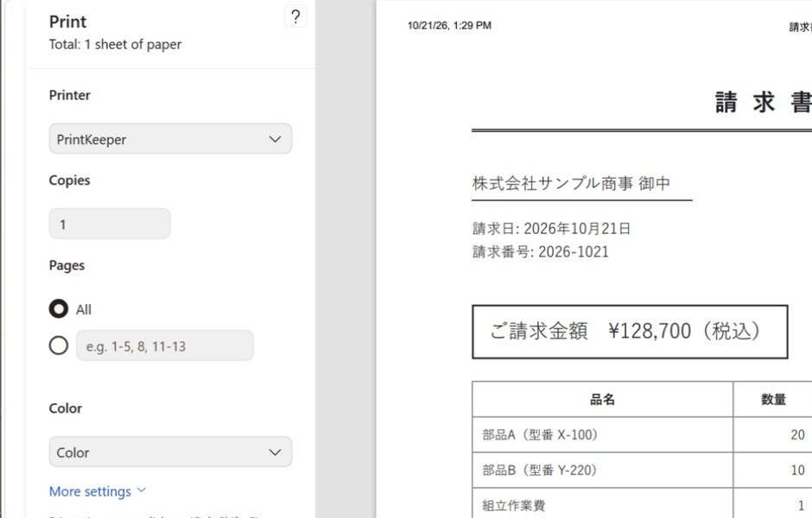Open the print dialog help question mark
This screenshot has width=812, height=518.
coord(295,16)
